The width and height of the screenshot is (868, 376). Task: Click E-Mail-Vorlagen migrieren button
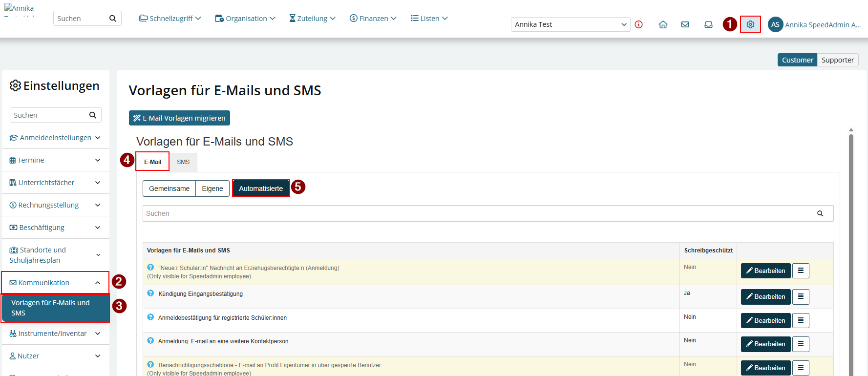[179, 118]
